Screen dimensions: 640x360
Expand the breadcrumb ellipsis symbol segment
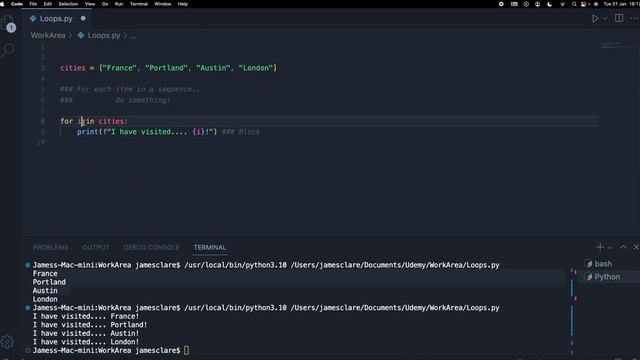coord(133,36)
